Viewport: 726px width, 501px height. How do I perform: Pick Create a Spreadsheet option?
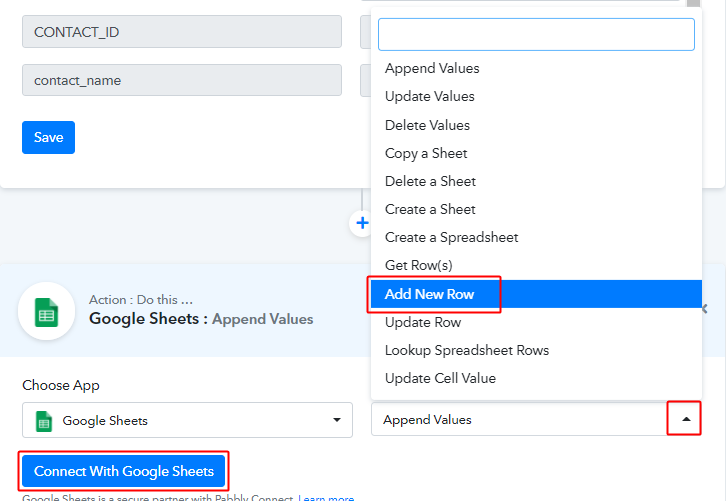pos(536,237)
